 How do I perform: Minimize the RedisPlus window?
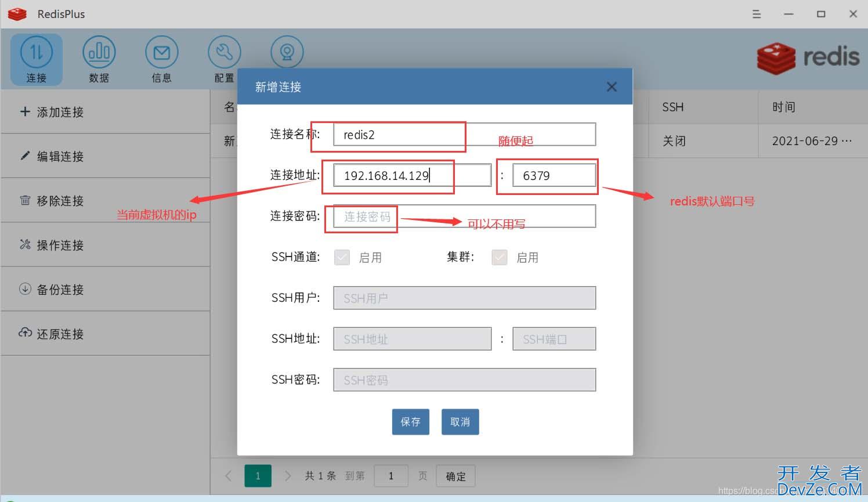click(789, 14)
